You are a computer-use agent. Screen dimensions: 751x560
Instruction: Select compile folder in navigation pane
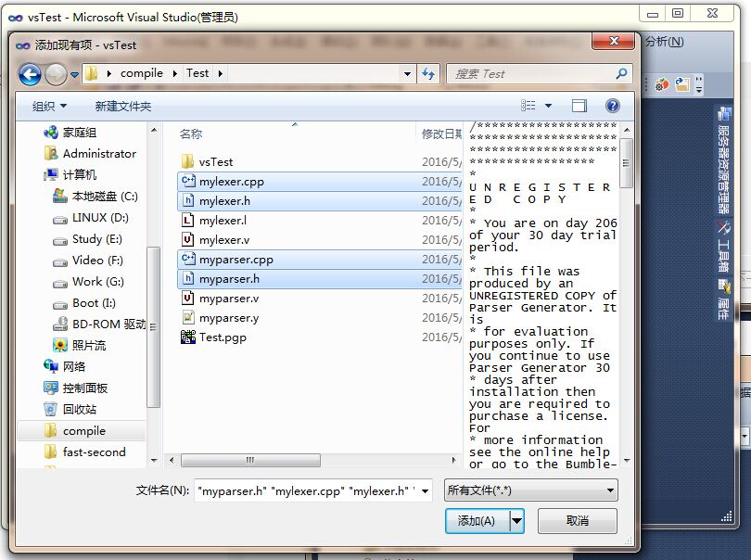(83, 430)
